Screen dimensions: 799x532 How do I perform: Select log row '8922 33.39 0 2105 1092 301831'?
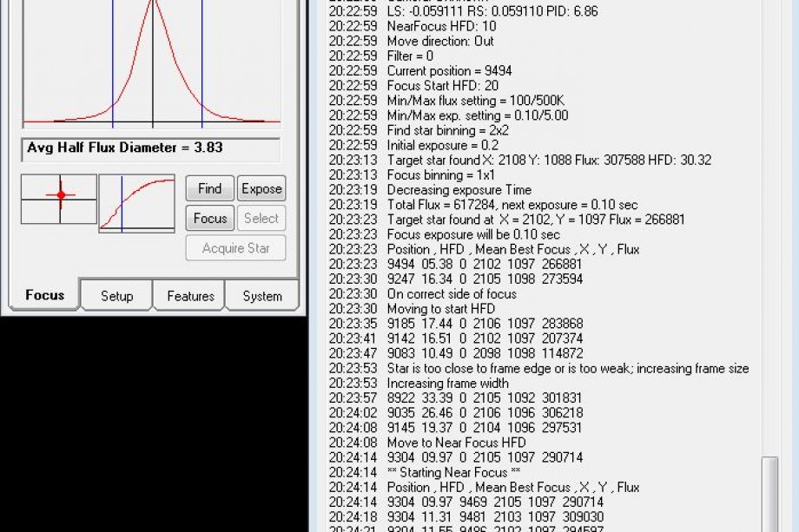455,397
